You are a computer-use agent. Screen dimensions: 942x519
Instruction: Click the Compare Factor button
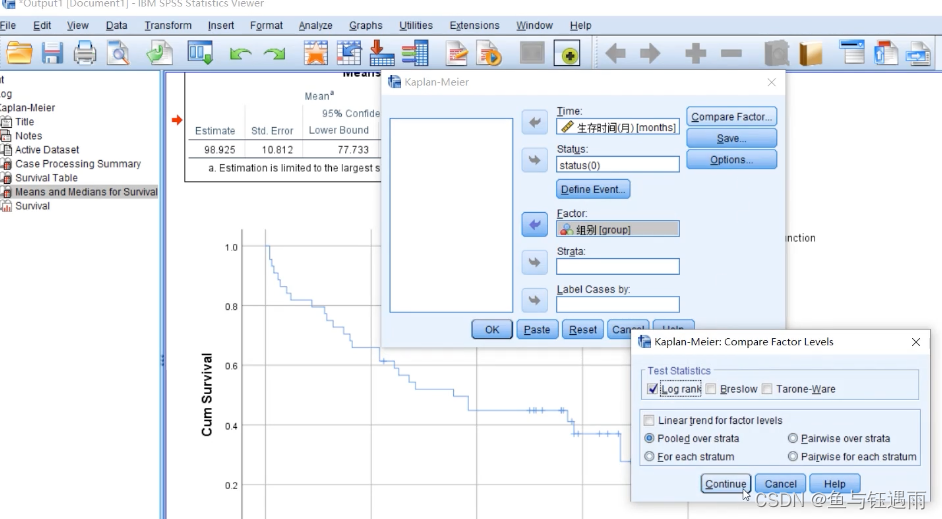click(x=731, y=117)
